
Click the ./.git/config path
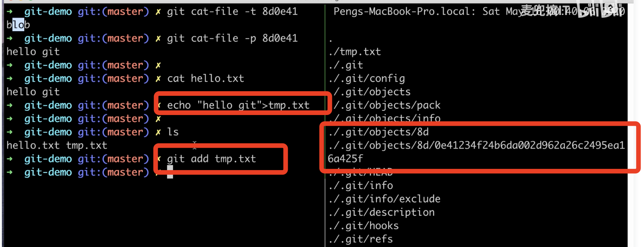point(367,78)
